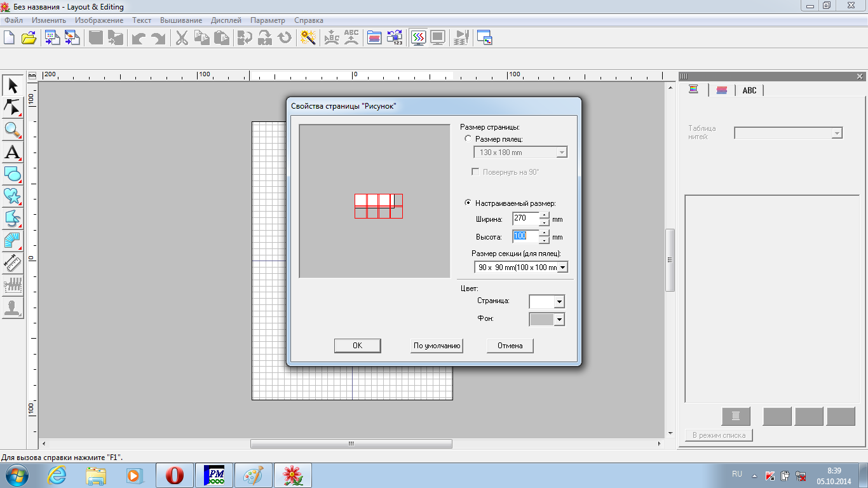Select the arrow selection tool
This screenshot has height=488, width=868.
tap(13, 86)
